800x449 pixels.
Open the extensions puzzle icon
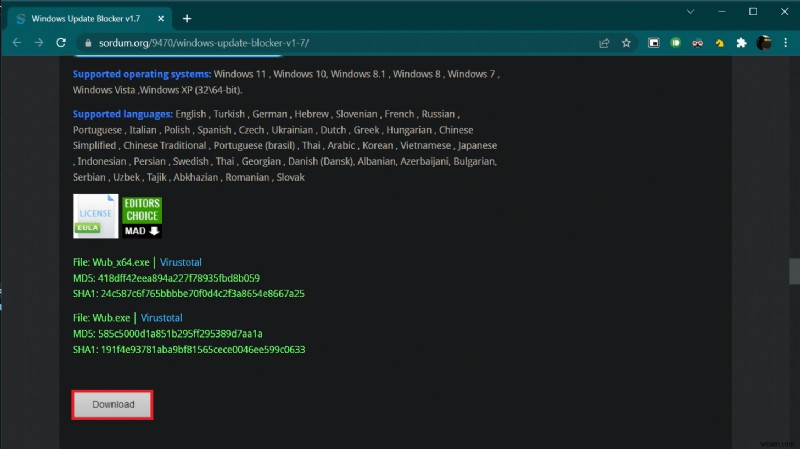tap(741, 43)
